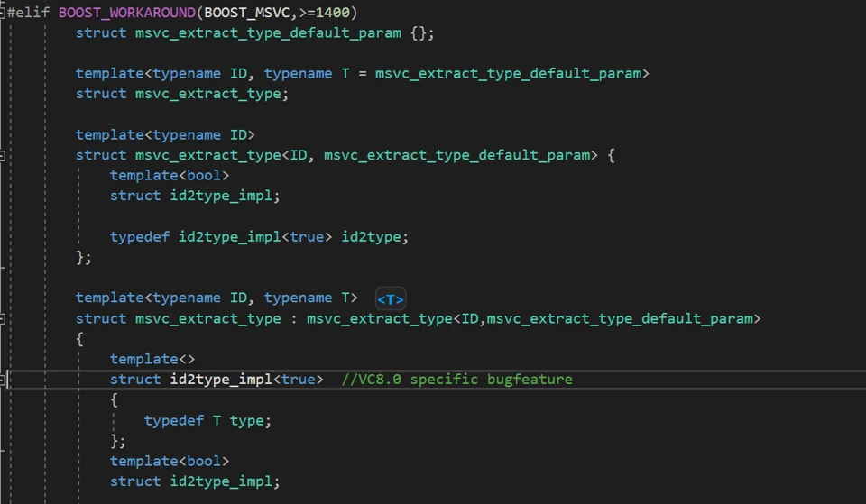This screenshot has width=866, height=504.
Task: Click the 'typedef T type;' line
Action: pyautogui.click(x=207, y=421)
